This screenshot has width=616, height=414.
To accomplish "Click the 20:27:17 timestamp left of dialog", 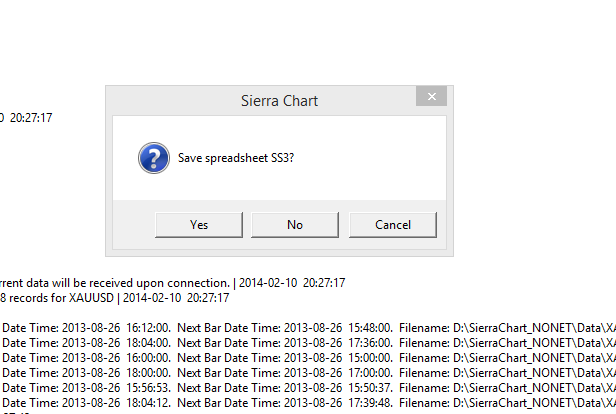I will [x=30, y=118].
